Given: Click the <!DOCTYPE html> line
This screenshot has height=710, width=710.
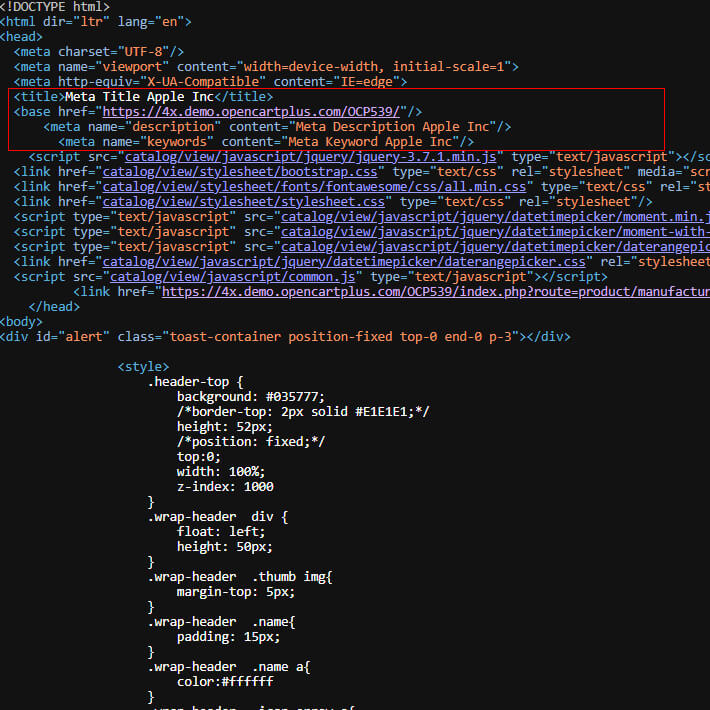Looking at the screenshot, I should [x=55, y=7].
